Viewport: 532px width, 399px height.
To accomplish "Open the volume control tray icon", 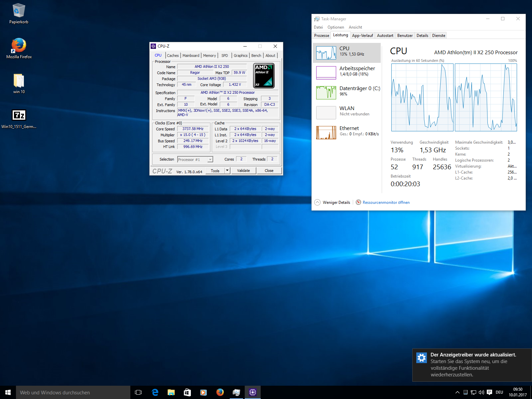I will click(481, 392).
